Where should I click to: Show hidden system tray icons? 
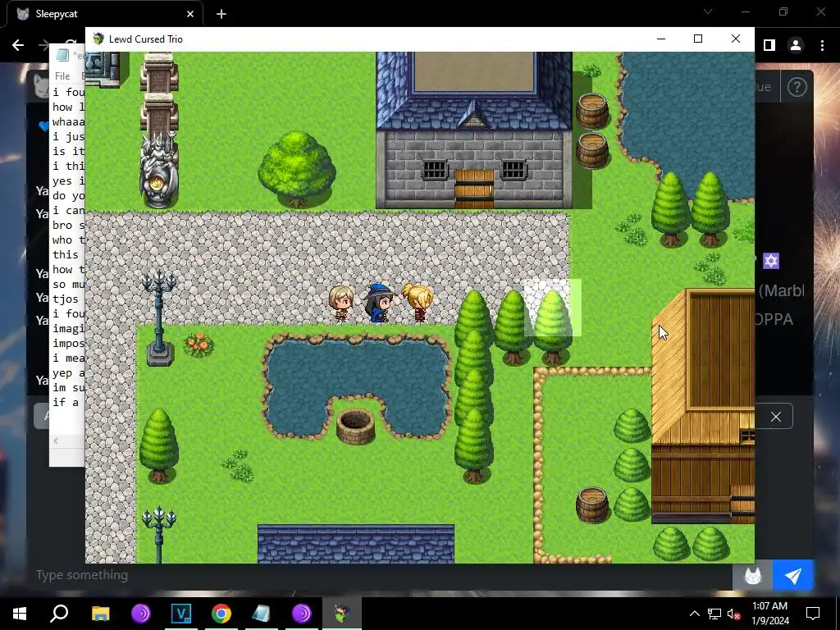coord(694,614)
